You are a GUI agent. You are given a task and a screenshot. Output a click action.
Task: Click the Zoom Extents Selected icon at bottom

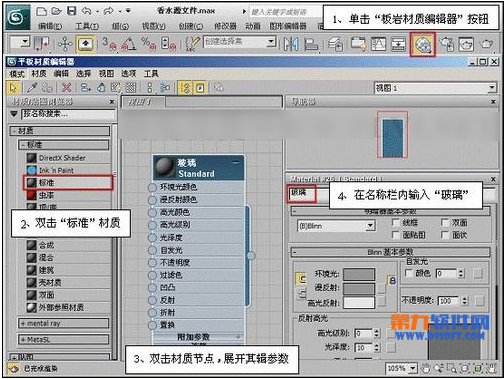[x=478, y=368]
